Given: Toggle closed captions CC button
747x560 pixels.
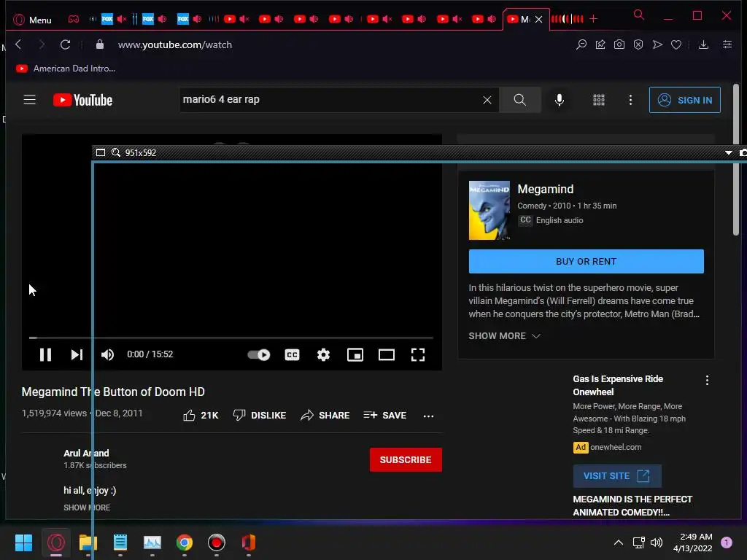Looking at the screenshot, I should [x=292, y=355].
